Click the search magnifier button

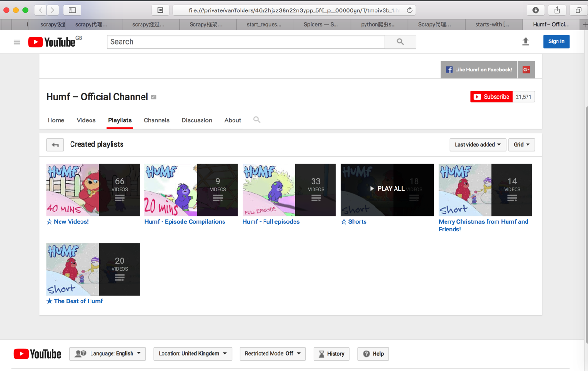click(400, 42)
